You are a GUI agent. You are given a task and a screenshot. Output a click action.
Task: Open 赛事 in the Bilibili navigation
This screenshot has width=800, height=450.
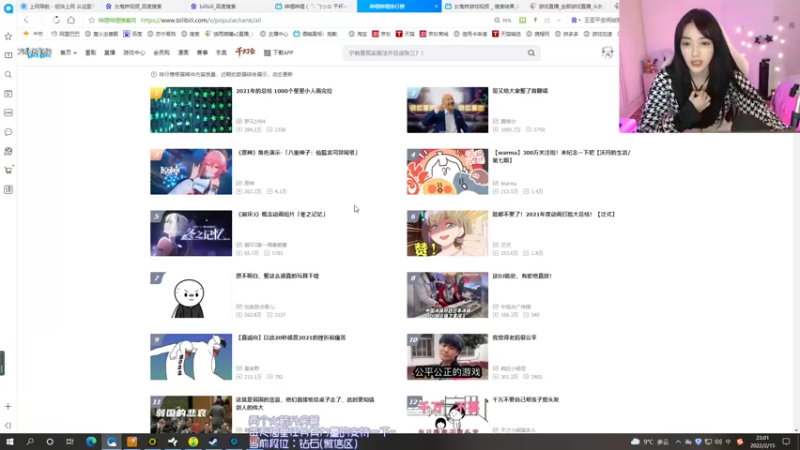[203, 53]
